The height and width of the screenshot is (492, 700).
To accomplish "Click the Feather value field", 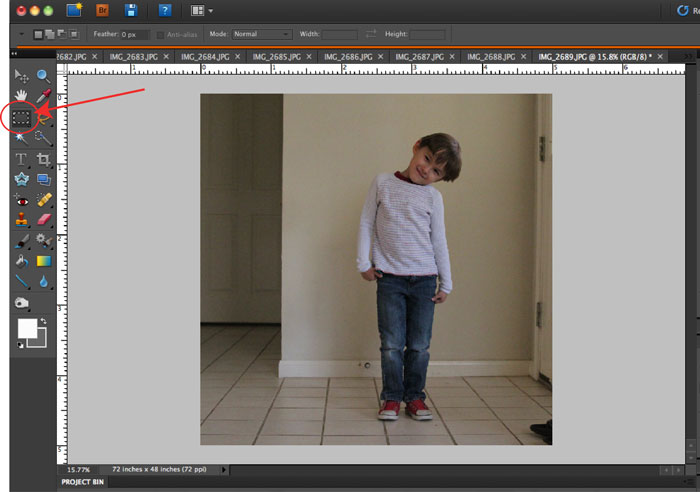I will pos(135,34).
